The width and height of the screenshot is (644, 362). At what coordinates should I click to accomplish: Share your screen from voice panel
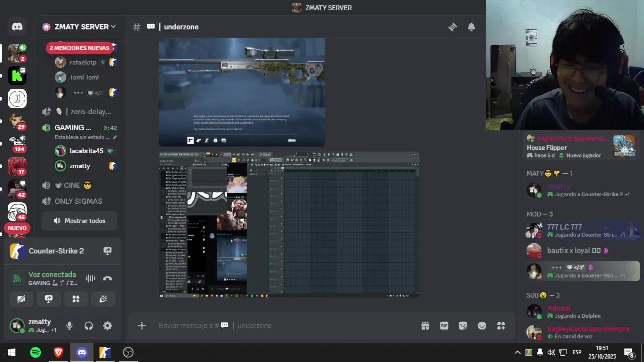coord(49,299)
